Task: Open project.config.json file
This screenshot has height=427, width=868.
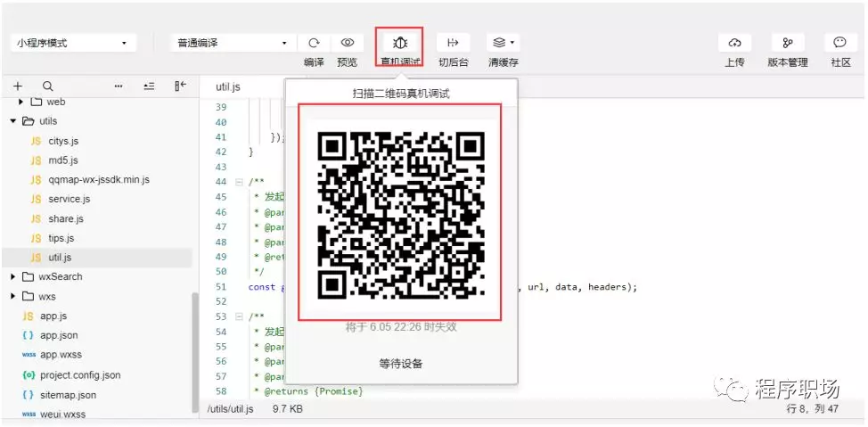Action: [80, 375]
